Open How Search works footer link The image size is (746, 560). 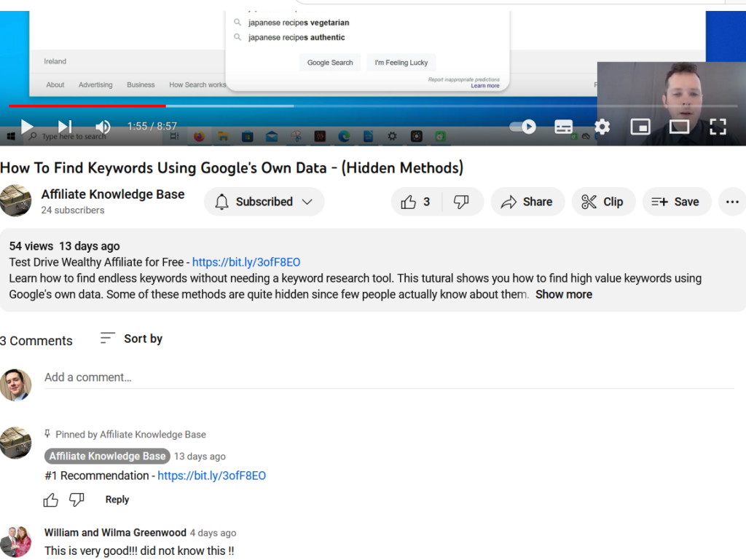197,85
